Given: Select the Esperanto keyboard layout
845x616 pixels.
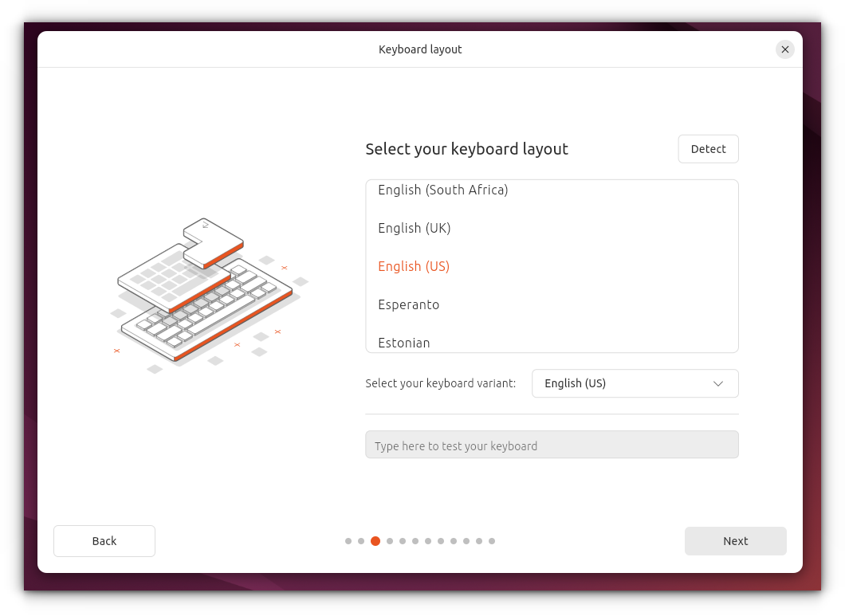Looking at the screenshot, I should (x=409, y=304).
